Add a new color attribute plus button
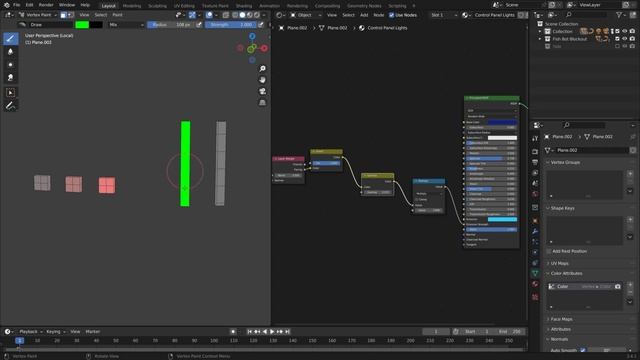The image size is (640, 360). 630,285
